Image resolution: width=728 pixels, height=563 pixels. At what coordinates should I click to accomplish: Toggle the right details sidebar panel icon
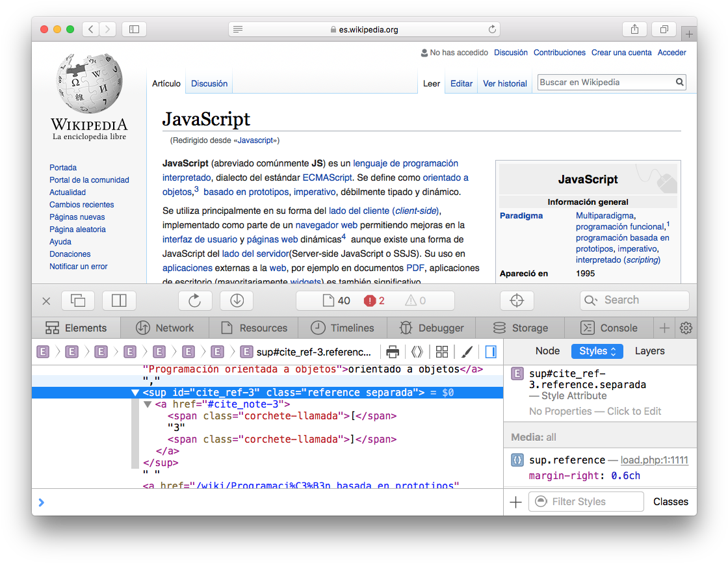[491, 351]
